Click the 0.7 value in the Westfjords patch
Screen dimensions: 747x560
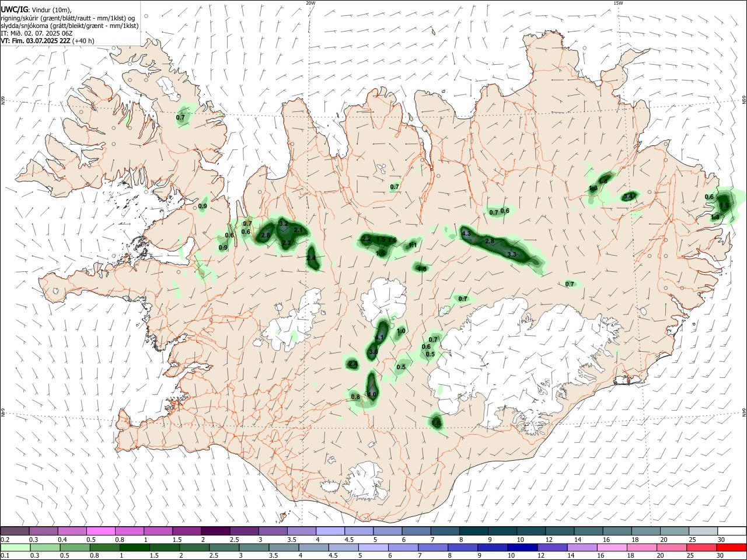[x=180, y=117]
